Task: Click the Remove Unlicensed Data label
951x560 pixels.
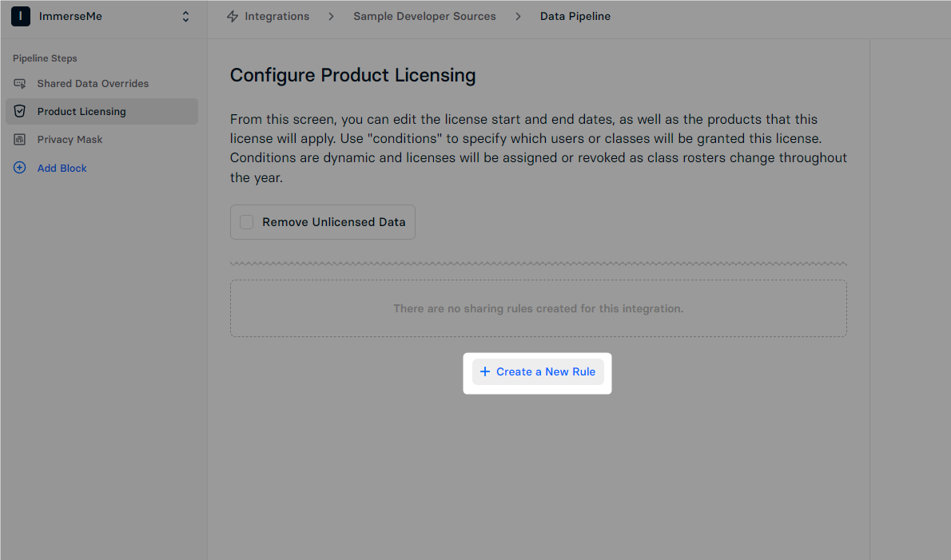Action: (333, 222)
